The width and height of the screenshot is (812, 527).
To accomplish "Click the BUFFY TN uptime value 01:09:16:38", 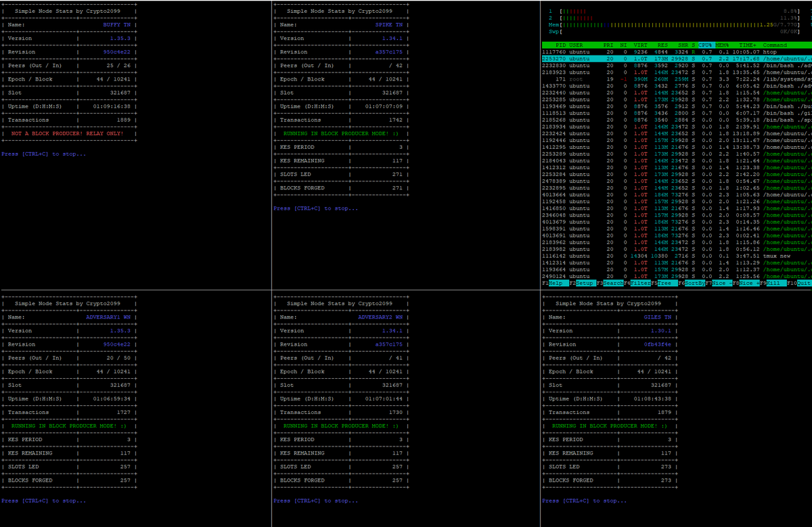I will (112, 106).
